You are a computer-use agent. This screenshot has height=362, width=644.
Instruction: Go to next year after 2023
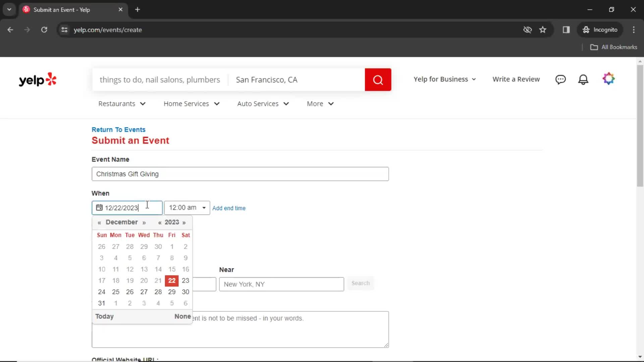[184, 223]
